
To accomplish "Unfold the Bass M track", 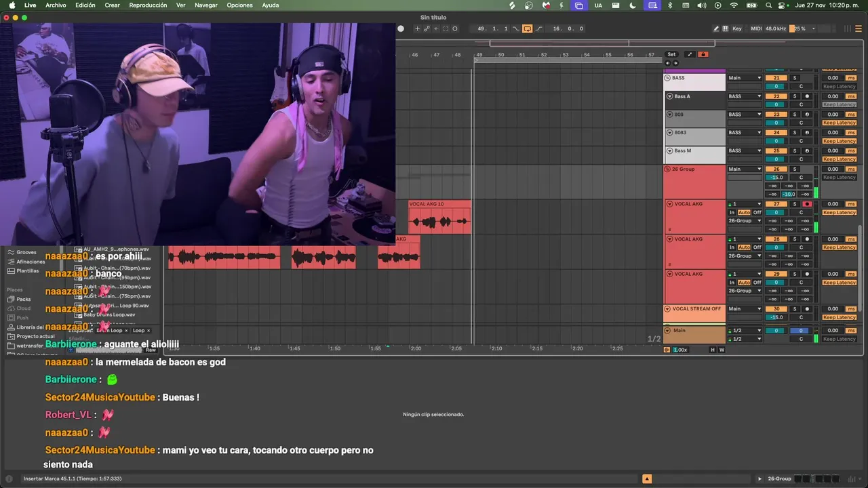I will tap(670, 150).
